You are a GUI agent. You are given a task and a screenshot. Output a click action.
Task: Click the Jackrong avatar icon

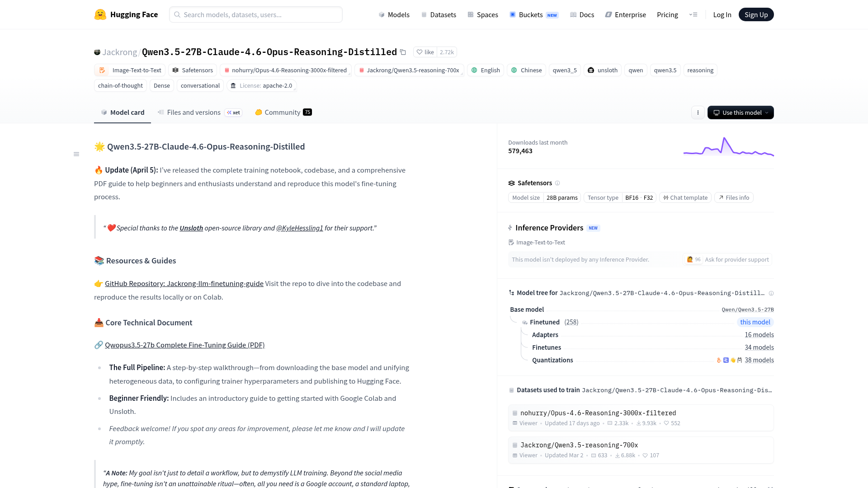97,52
